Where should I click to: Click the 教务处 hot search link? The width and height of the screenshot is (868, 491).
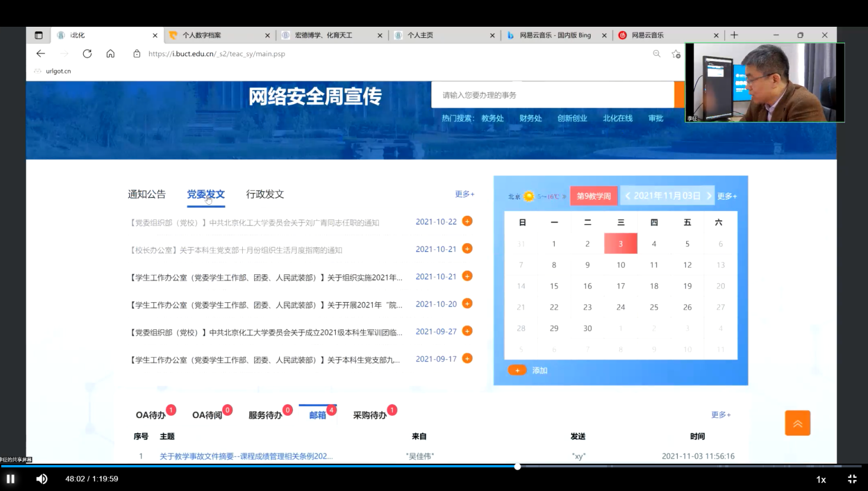tap(492, 118)
